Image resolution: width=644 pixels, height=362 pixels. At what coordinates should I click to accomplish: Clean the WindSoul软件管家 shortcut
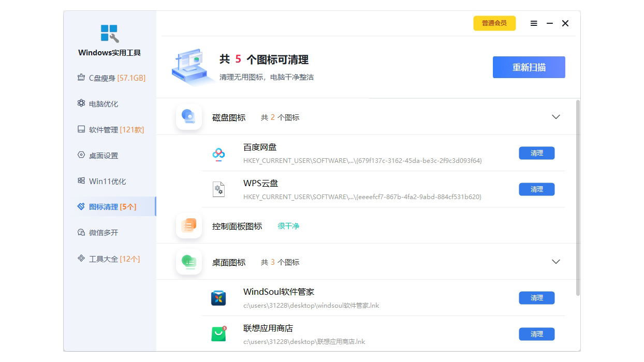[536, 298]
